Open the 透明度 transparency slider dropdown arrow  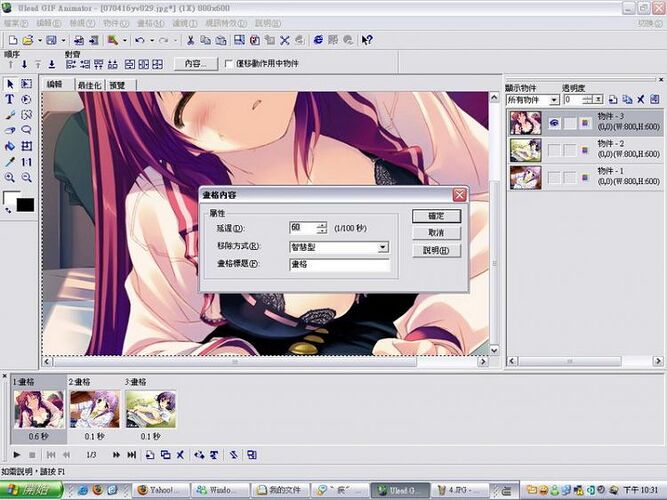pos(598,100)
